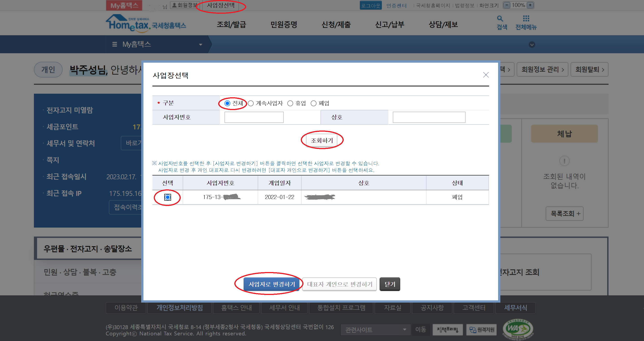The height and width of the screenshot is (341, 644).
Task: Click the 이동 button in footer
Action: [420, 330]
